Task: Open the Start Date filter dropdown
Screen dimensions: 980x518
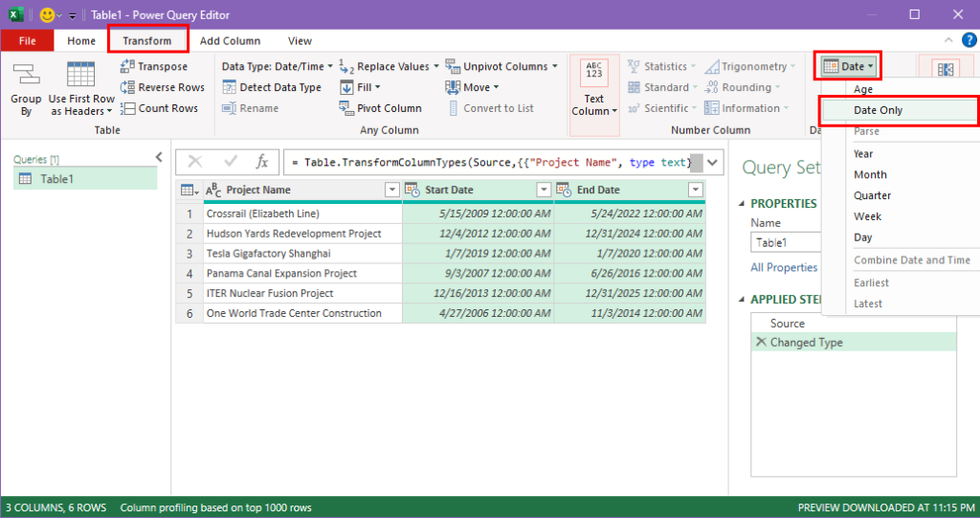Action: (x=544, y=190)
